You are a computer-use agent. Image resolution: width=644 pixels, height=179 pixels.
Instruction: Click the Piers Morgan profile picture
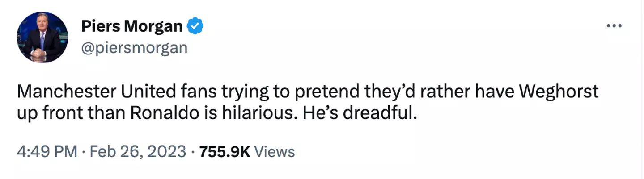coord(42,37)
